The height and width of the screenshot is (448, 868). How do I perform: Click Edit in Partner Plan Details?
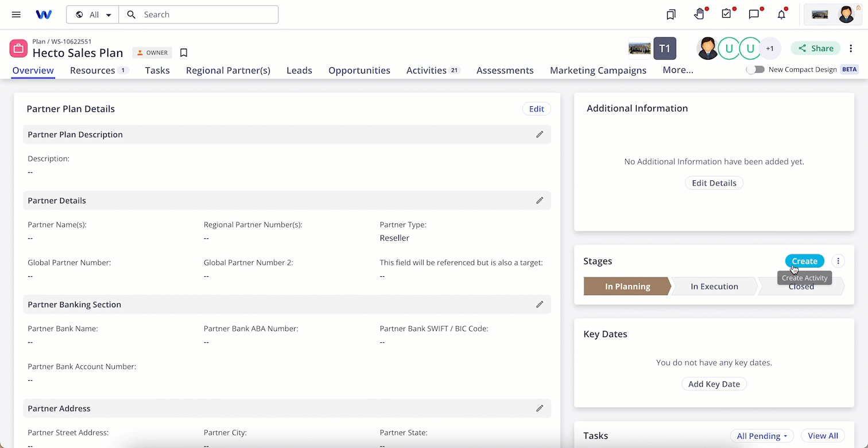pos(537,109)
